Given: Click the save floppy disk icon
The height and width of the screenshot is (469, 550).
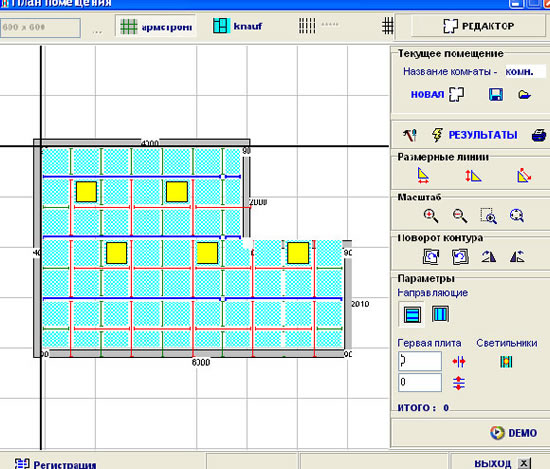Looking at the screenshot, I should [x=496, y=95].
